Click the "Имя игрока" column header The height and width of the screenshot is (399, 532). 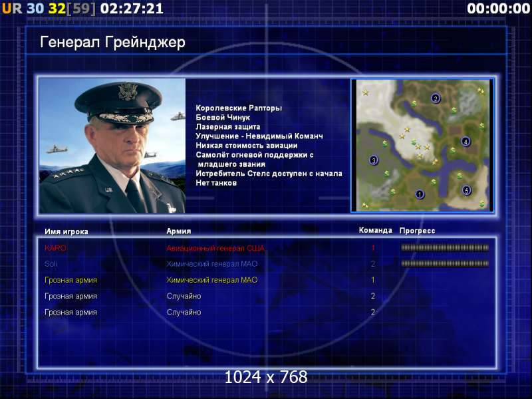[66, 231]
